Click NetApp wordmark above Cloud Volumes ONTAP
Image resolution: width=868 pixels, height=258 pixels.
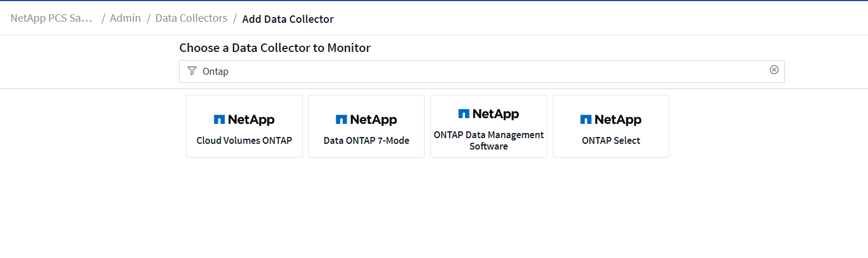[x=251, y=120]
